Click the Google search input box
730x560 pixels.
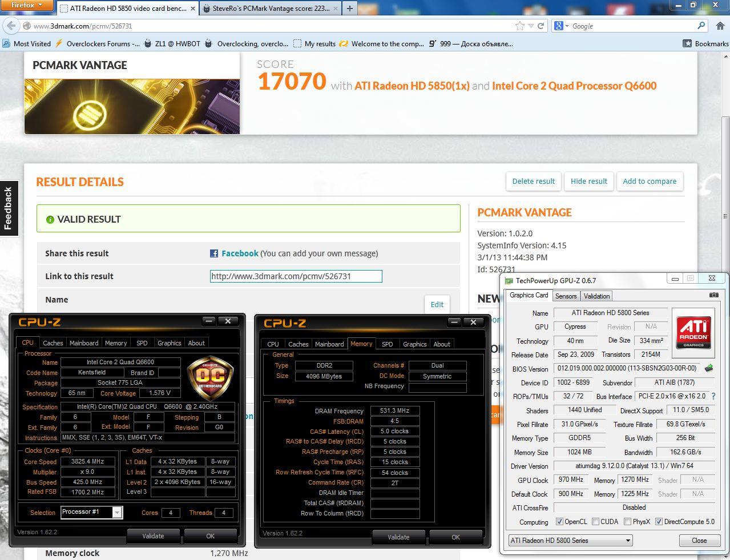(x=634, y=26)
